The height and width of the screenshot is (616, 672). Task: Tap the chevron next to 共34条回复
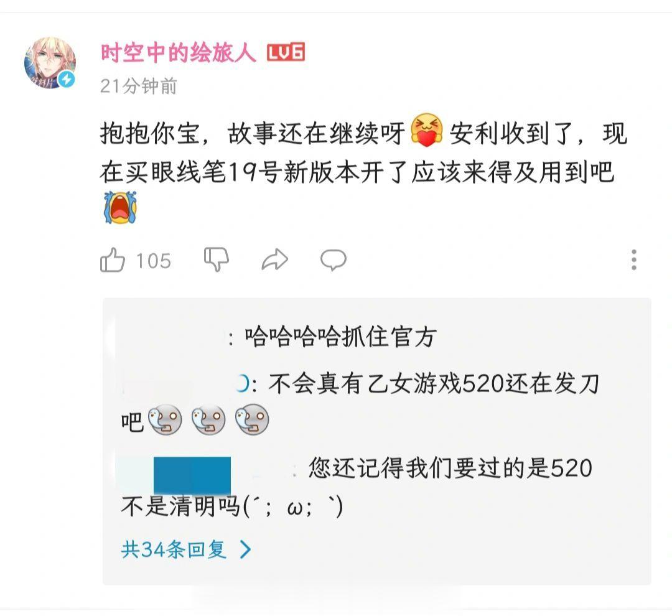click(x=246, y=549)
